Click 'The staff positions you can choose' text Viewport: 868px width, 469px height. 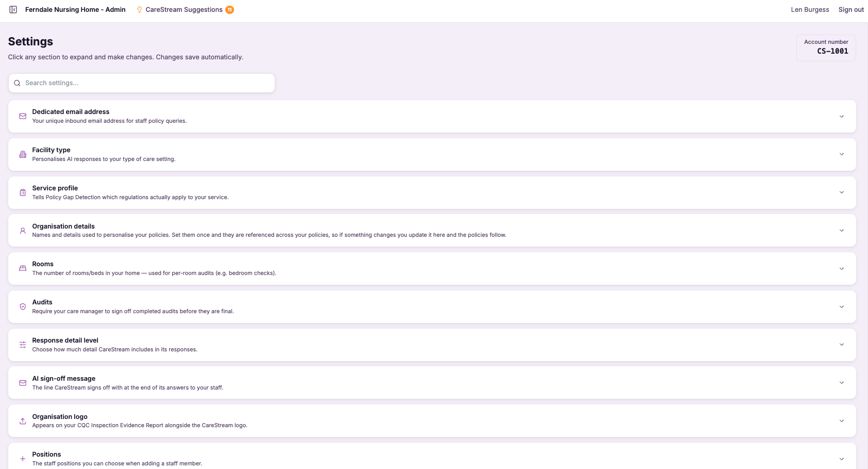tap(117, 464)
